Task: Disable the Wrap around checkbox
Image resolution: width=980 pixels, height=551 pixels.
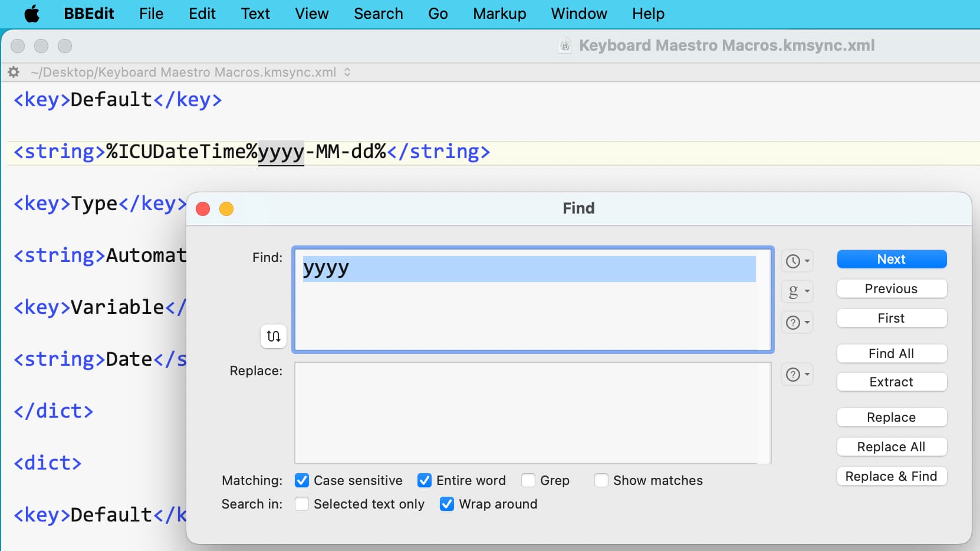Action: [x=447, y=504]
